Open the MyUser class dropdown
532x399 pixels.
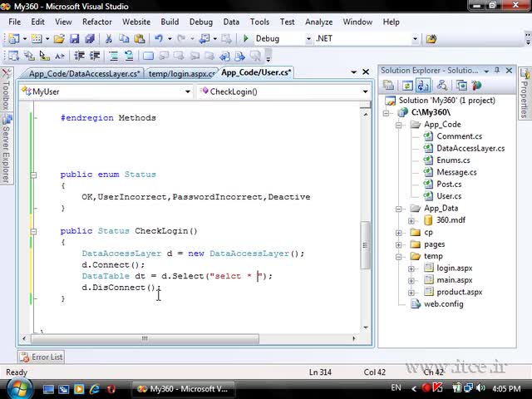click(x=188, y=91)
